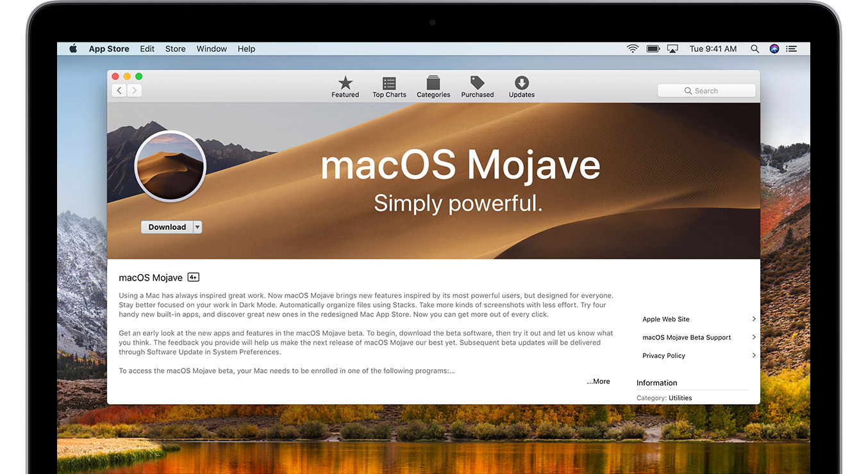Open the App Store menu

coord(109,49)
